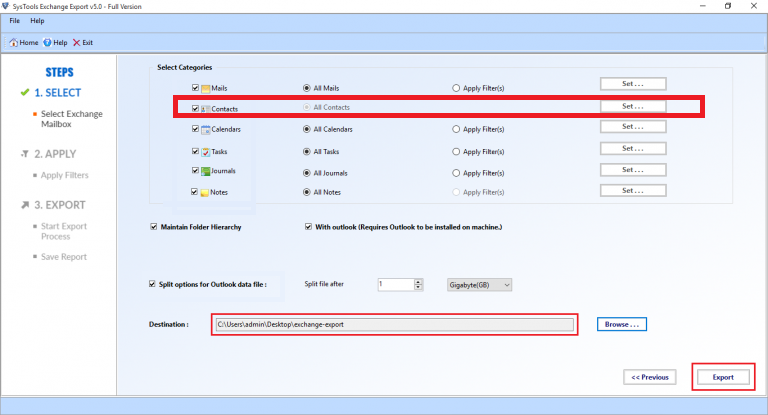This screenshot has height=415, width=768.
Task: Click Set button for Journals row
Action: click(x=633, y=170)
